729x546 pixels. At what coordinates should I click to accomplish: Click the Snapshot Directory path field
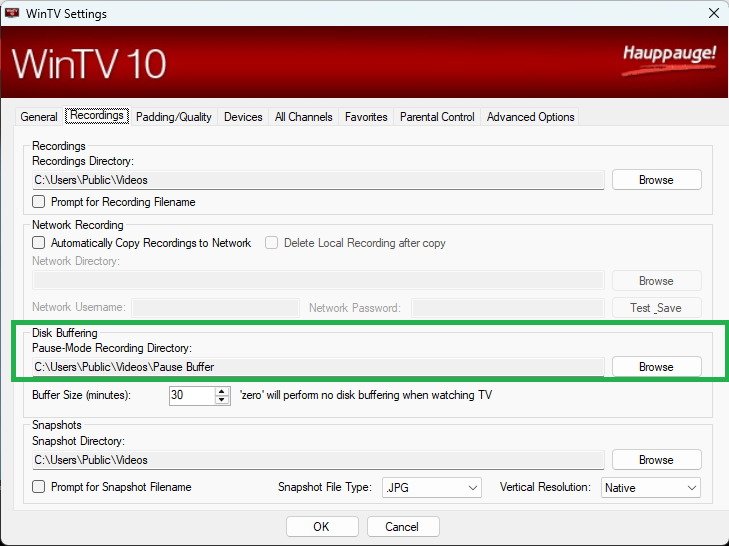(x=318, y=460)
